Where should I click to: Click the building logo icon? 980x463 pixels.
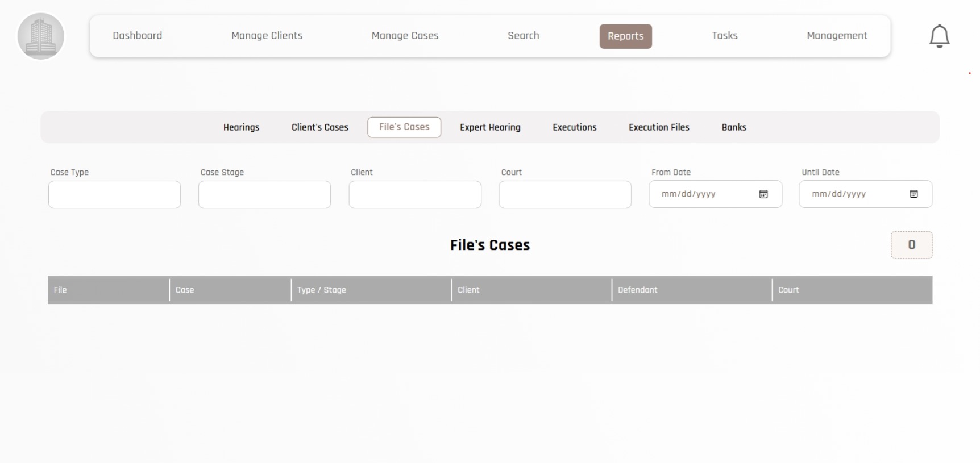pyautogui.click(x=41, y=36)
